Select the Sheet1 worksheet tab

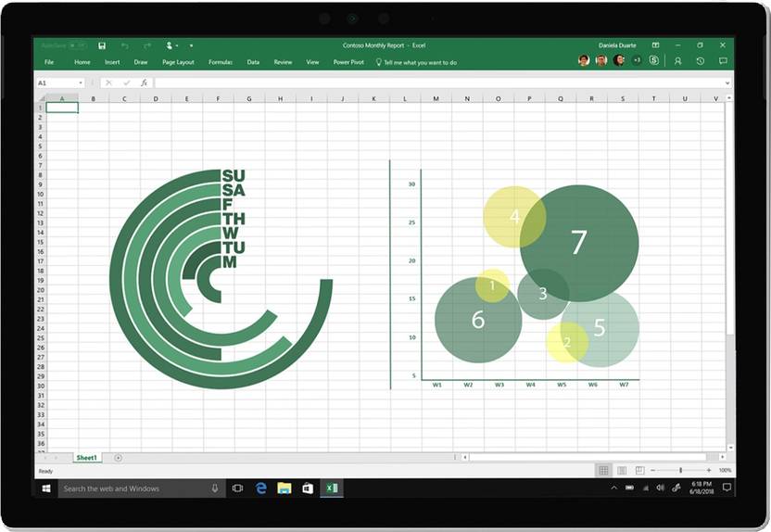[86, 458]
